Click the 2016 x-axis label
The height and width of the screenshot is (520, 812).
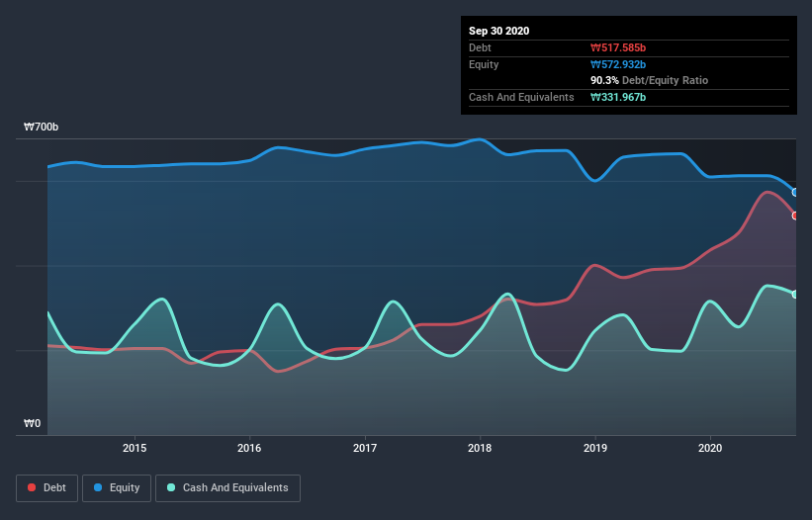click(x=249, y=448)
